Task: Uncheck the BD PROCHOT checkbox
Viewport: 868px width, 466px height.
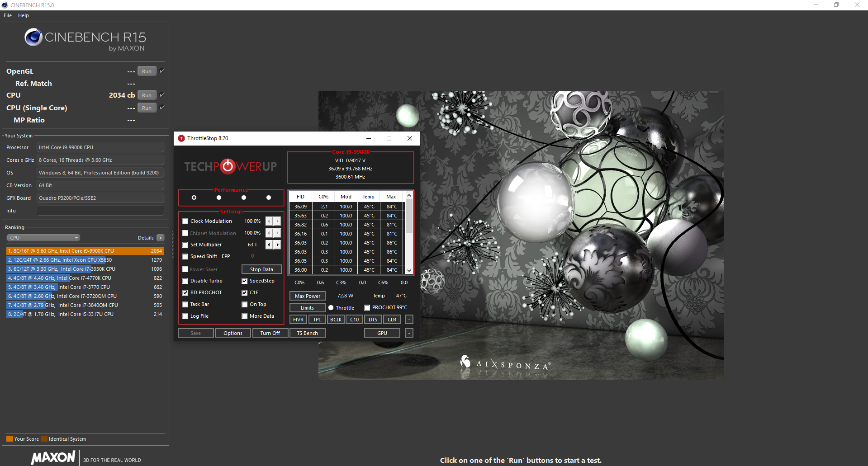Action: [x=185, y=293]
